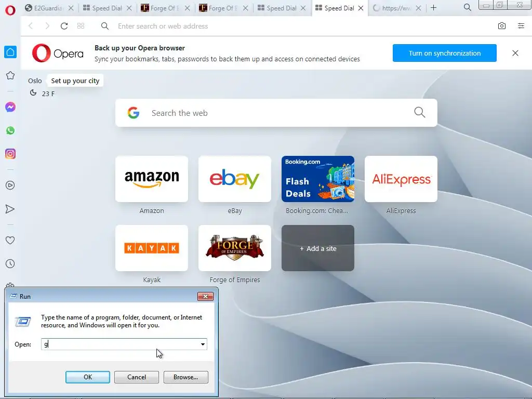Click Browse... in Run dialog

(x=185, y=377)
